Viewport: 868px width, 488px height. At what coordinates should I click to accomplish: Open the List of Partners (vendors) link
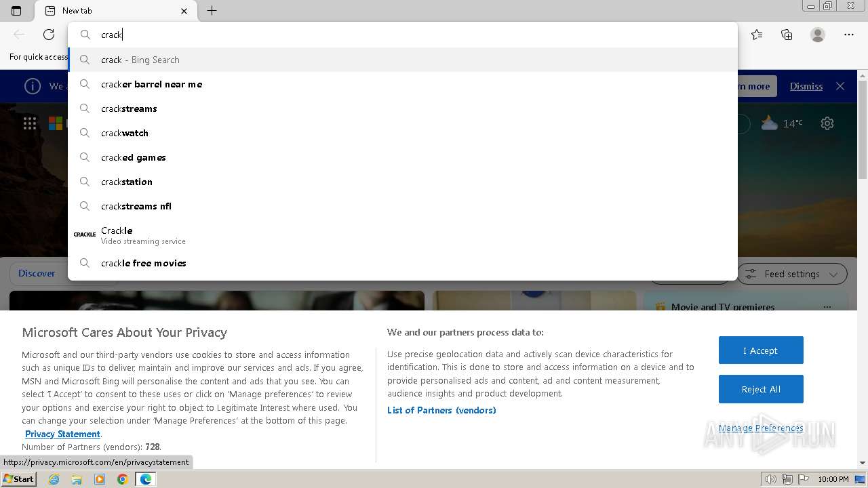(x=441, y=410)
